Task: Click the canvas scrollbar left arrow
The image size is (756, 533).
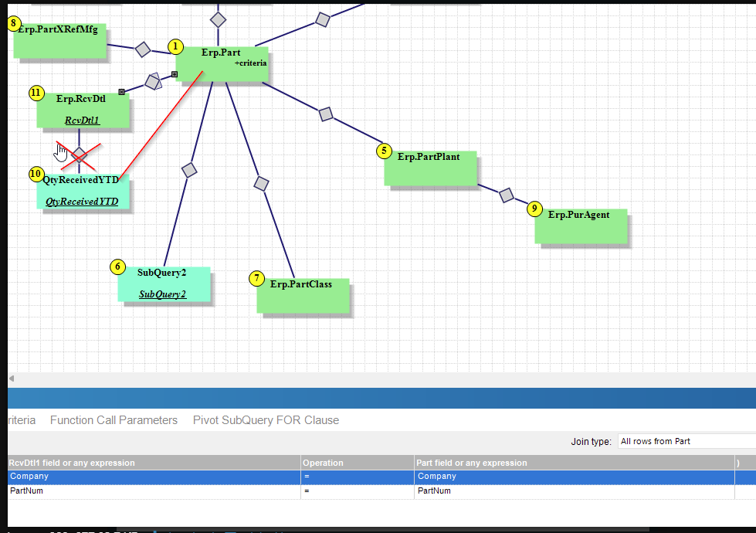Action: pos(12,379)
